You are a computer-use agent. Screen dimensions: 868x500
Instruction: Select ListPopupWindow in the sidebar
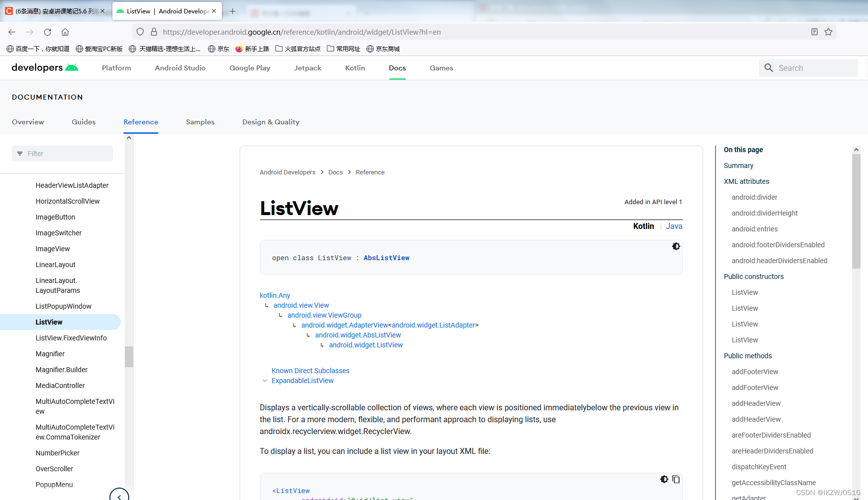click(x=63, y=306)
